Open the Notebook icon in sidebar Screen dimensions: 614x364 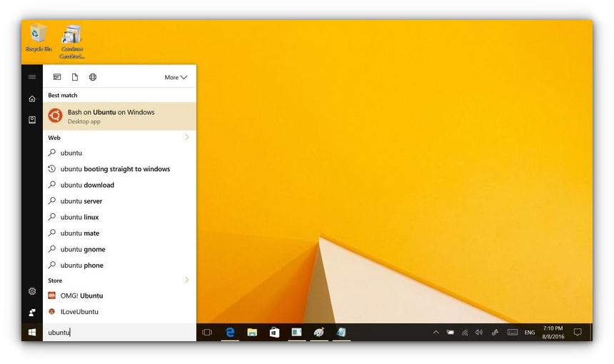(x=32, y=119)
